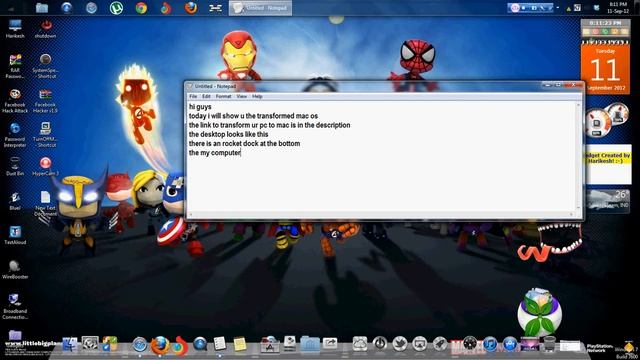Open the blue folder icon in dock
The image size is (640, 360).
point(310,344)
